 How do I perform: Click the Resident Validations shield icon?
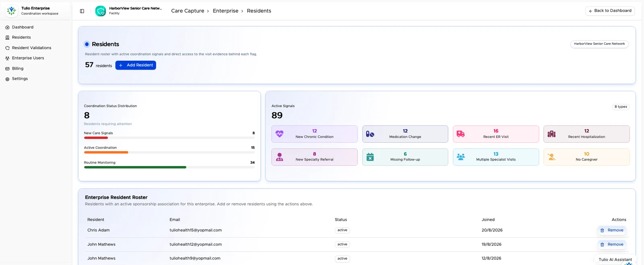[7, 48]
